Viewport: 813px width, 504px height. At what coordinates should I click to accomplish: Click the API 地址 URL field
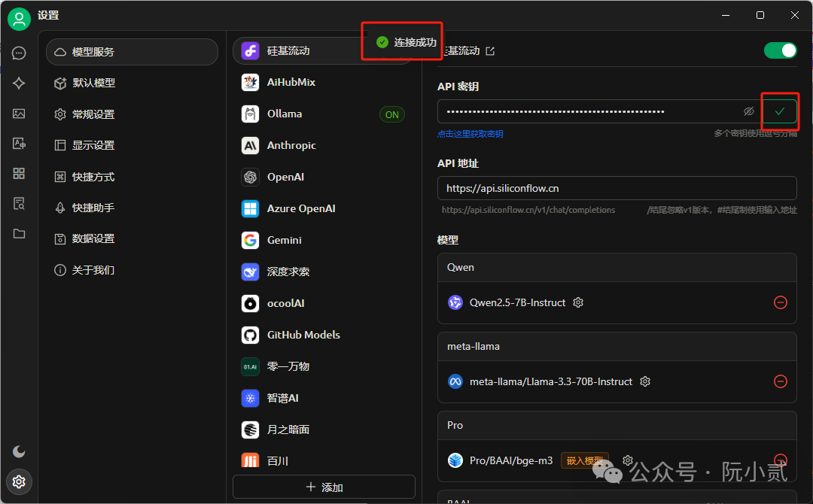pos(617,188)
